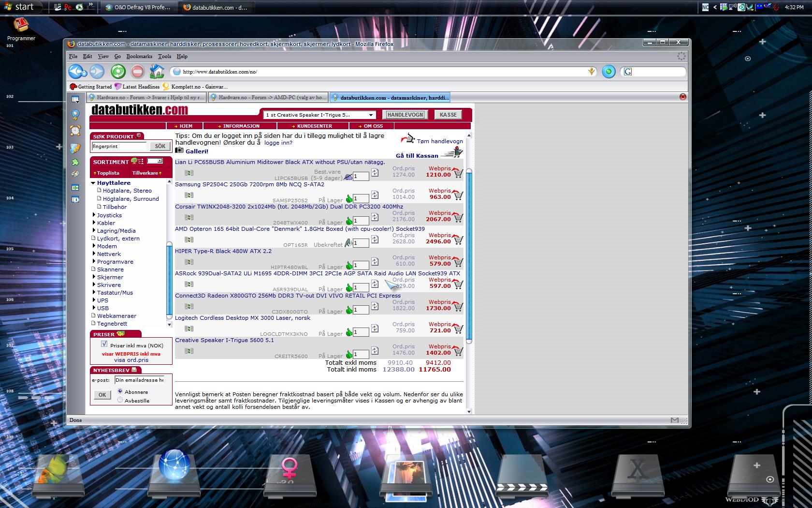Click the compare icon under HIPER Type-R
The width and height of the screenshot is (812, 508).
189,262
